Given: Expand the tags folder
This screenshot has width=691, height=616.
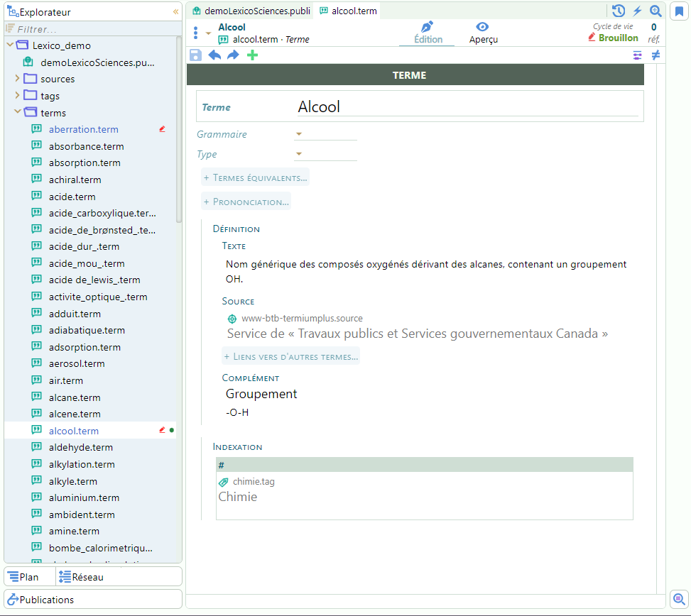Looking at the screenshot, I should [18, 95].
